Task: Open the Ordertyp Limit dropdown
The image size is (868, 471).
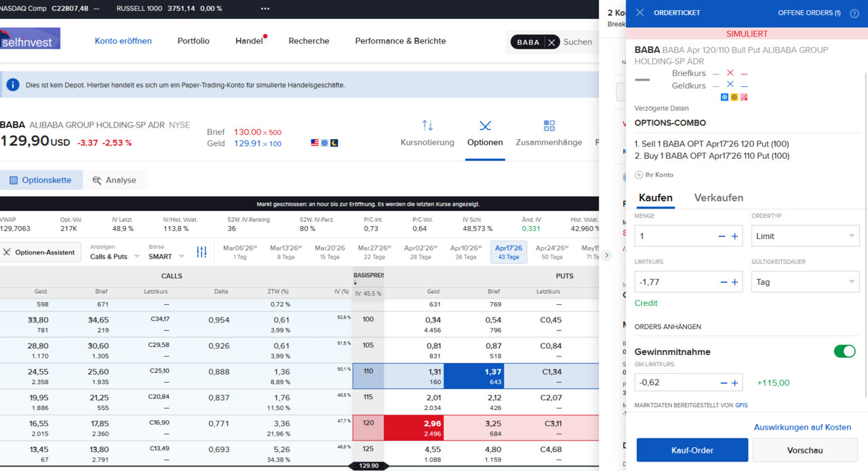Action: click(805, 236)
